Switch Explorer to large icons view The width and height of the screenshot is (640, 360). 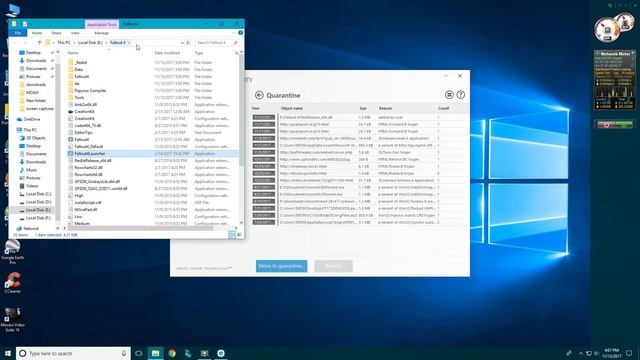tap(240, 235)
